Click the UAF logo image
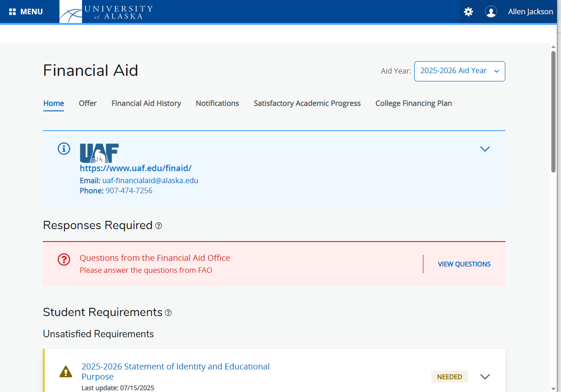 click(x=99, y=153)
